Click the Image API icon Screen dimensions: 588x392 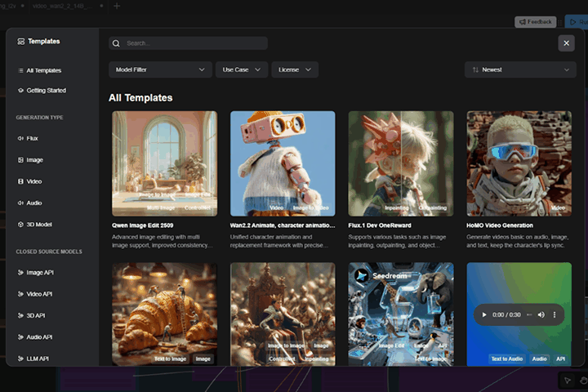pyautogui.click(x=20, y=272)
